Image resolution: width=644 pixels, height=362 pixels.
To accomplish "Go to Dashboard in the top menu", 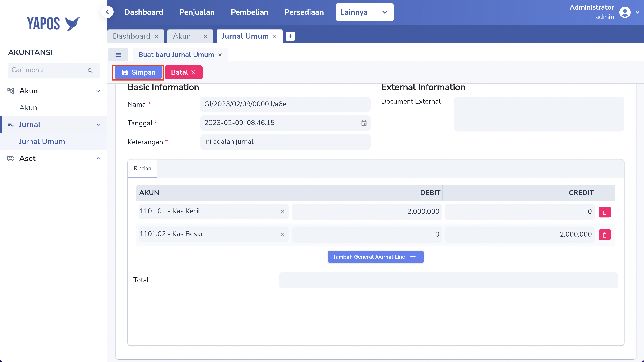I will [144, 12].
